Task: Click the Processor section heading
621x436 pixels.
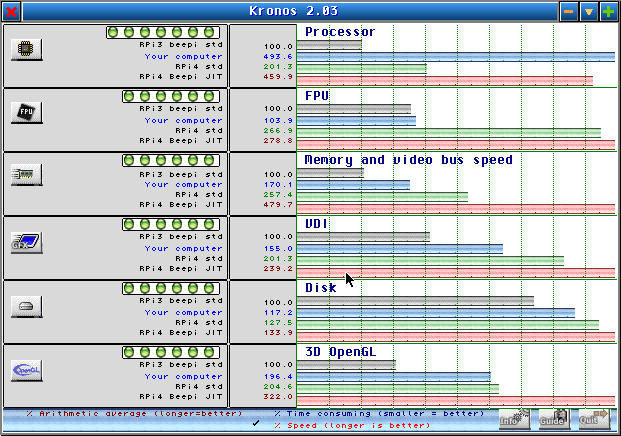Action: [x=340, y=32]
